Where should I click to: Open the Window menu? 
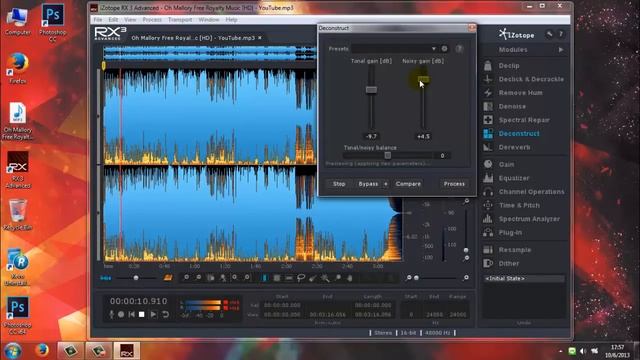coord(209,20)
